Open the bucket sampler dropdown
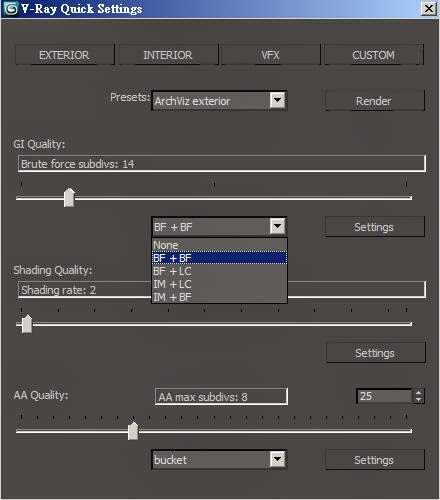 [x=219, y=460]
